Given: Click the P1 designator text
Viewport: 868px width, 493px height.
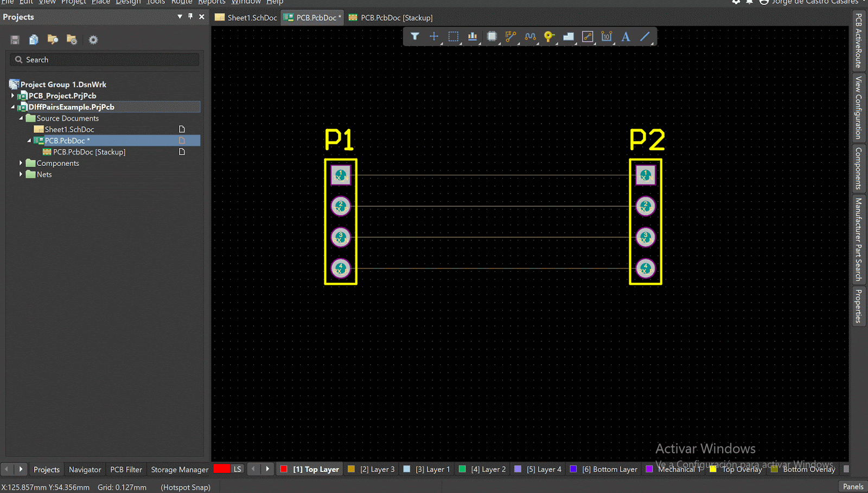Looking at the screenshot, I should pos(339,140).
